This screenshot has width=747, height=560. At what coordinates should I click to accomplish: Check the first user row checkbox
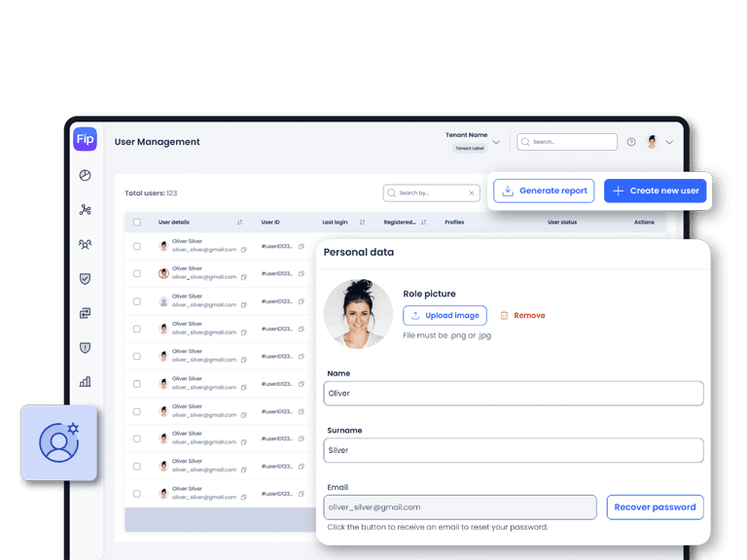[137, 246]
